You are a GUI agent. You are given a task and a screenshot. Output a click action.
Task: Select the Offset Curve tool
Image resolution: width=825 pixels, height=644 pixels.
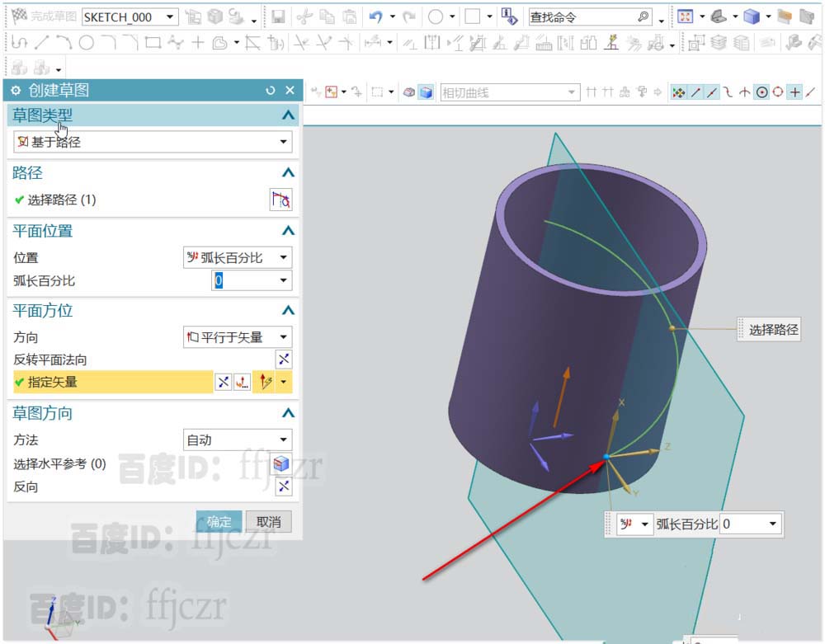point(220,43)
